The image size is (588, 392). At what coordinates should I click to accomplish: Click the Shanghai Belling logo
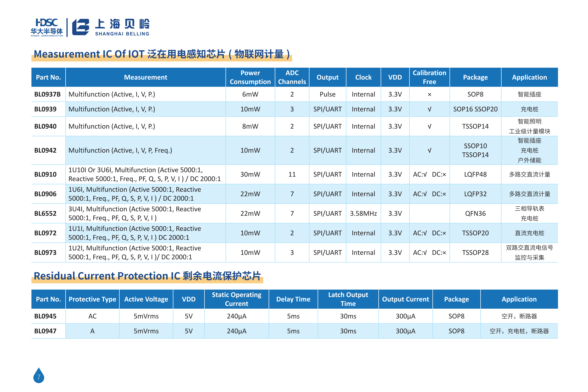tap(111, 27)
